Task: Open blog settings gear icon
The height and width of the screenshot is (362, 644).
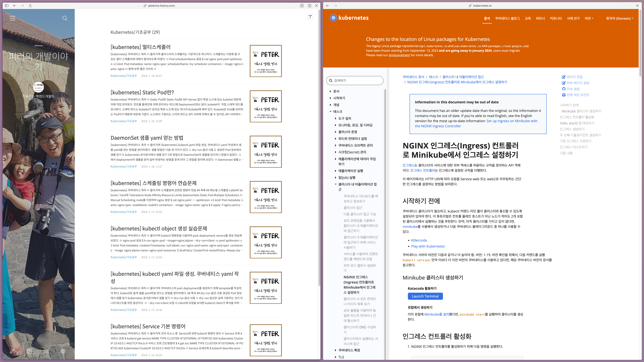Action: coord(63,351)
